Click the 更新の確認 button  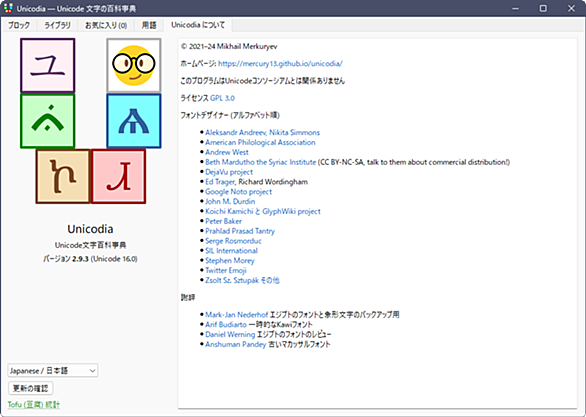(31, 388)
